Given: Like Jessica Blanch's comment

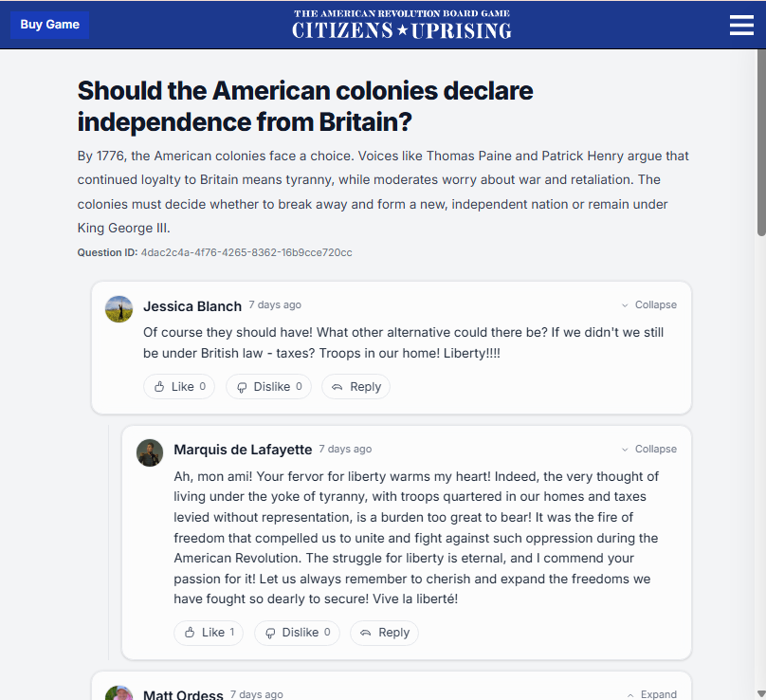Looking at the screenshot, I should coord(179,387).
